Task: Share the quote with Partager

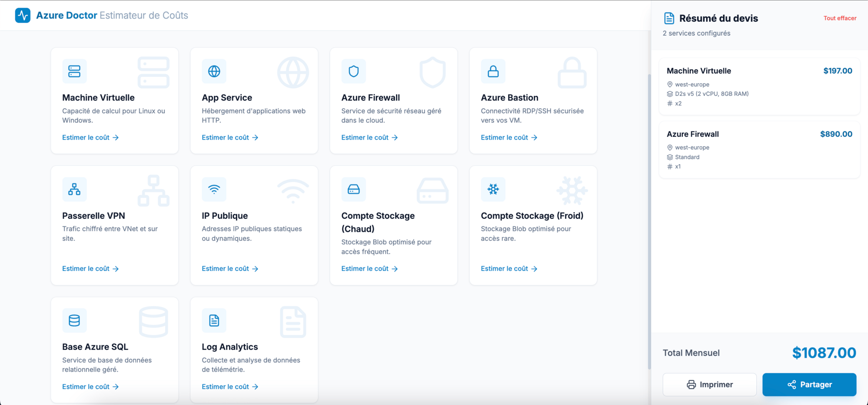Action: point(809,385)
